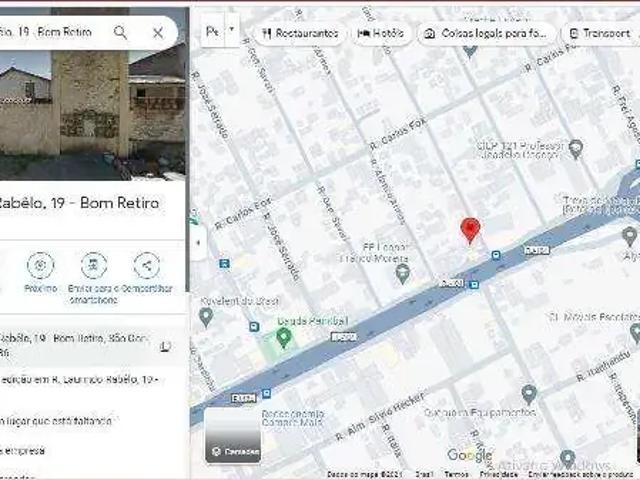Select the Transporte filter chip

point(600,33)
